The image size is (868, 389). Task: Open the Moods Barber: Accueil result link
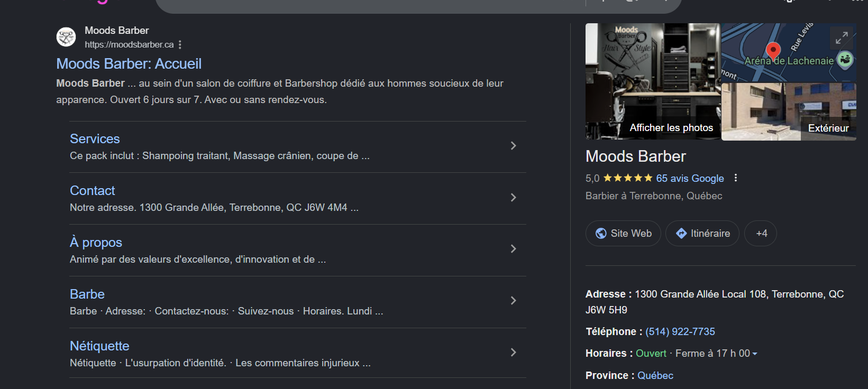coord(129,64)
